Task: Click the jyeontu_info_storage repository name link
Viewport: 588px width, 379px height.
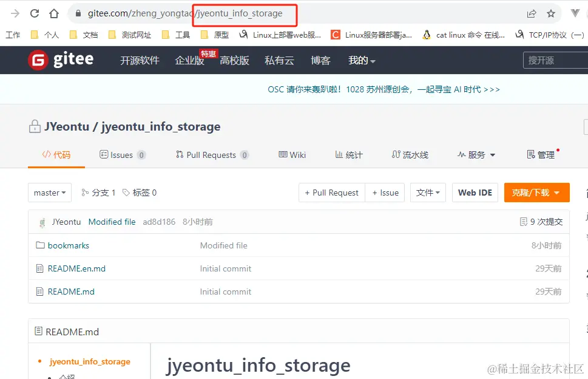Action: (161, 126)
